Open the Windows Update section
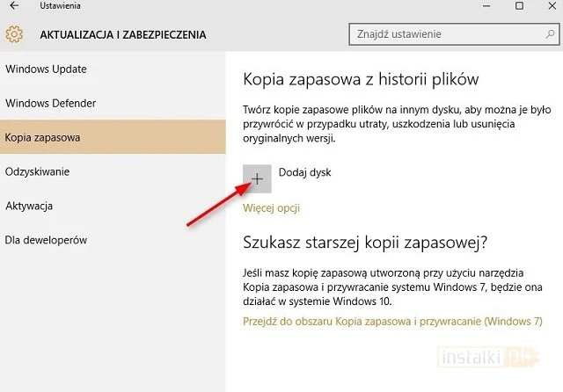This screenshot has height=392, width=563. point(46,69)
